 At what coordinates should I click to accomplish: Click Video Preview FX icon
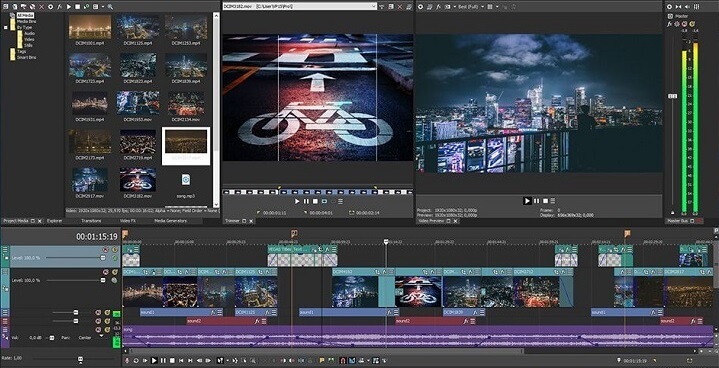(438, 7)
